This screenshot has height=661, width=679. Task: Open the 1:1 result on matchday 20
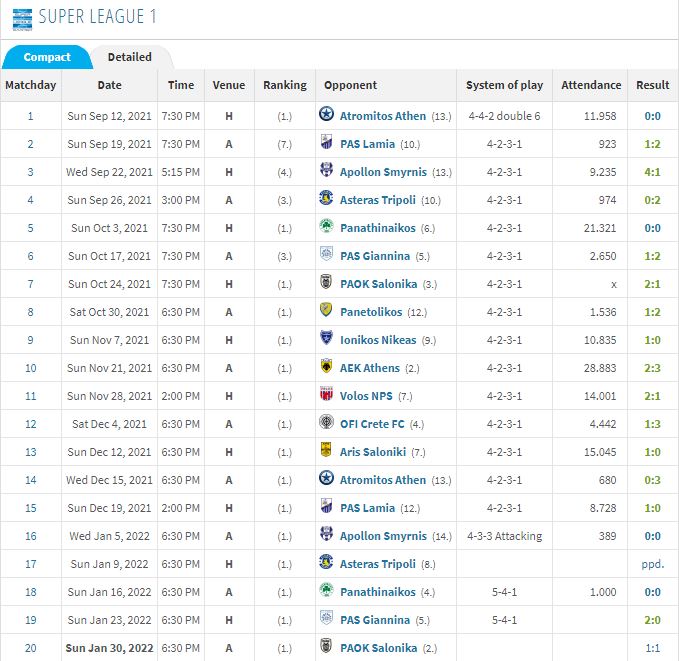[652, 648]
